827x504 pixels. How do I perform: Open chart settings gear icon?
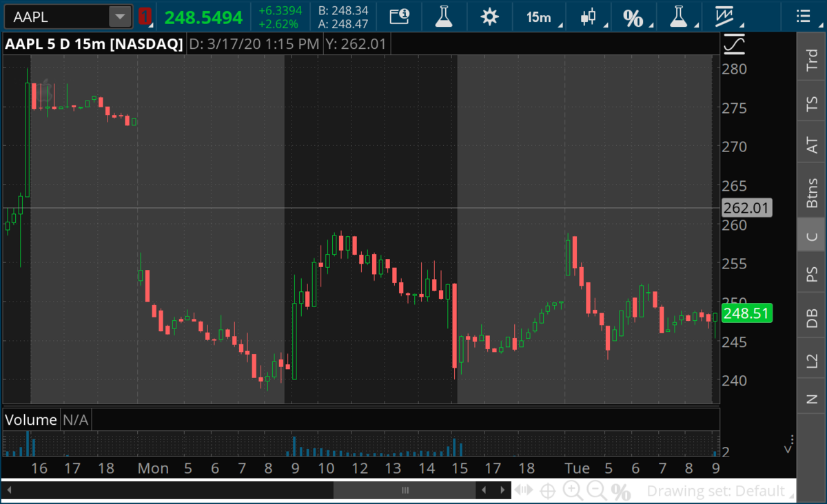point(489,17)
